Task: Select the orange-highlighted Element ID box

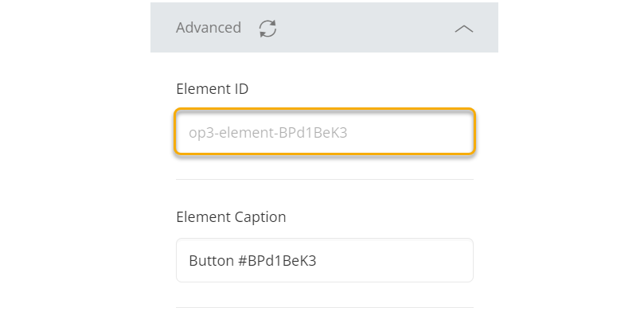Action: click(325, 131)
